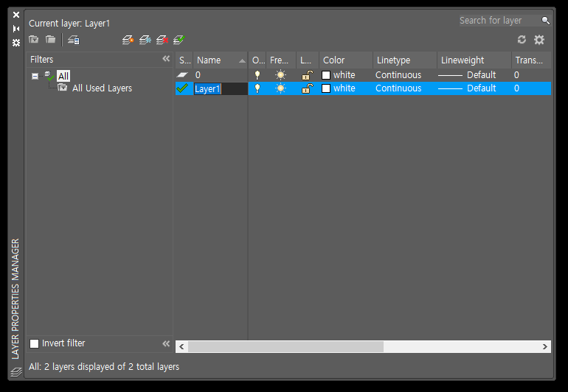Click layers stack icon at bottom of title bar
This screenshot has height=392, width=568.
click(16, 371)
